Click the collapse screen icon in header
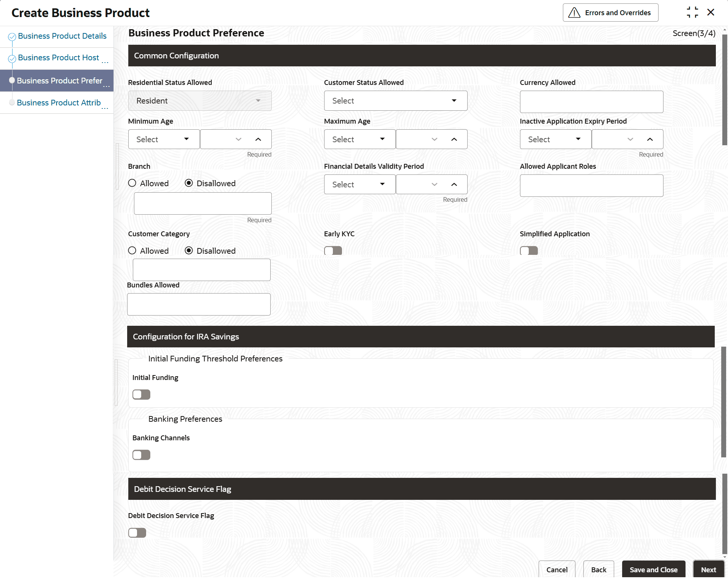This screenshot has height=581, width=728. (692, 13)
